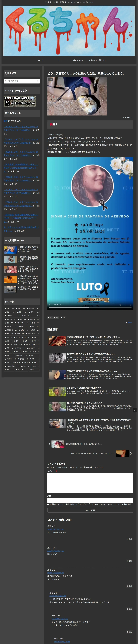This screenshot has width=138, height=644.
Task: Select the 日本 tag in tag list
Action: tap(36, 345)
